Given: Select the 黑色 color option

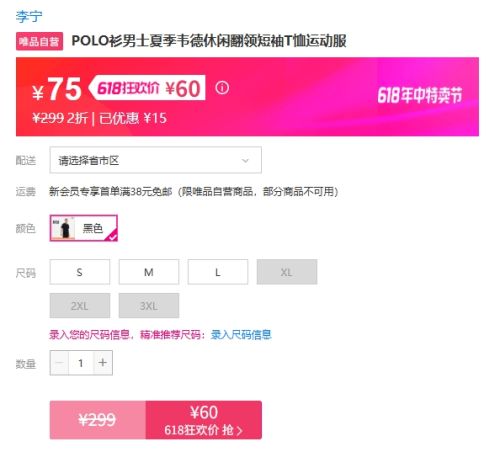Looking at the screenshot, I should 84,228.
